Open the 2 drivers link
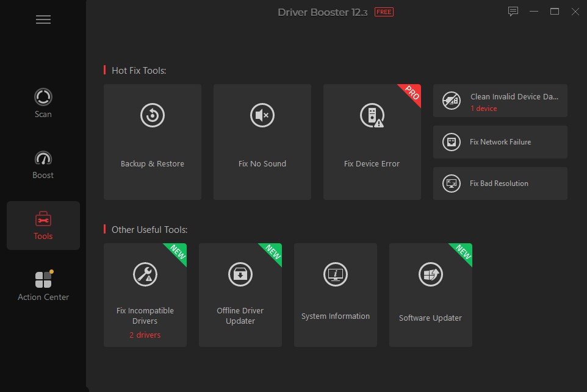 pos(145,334)
